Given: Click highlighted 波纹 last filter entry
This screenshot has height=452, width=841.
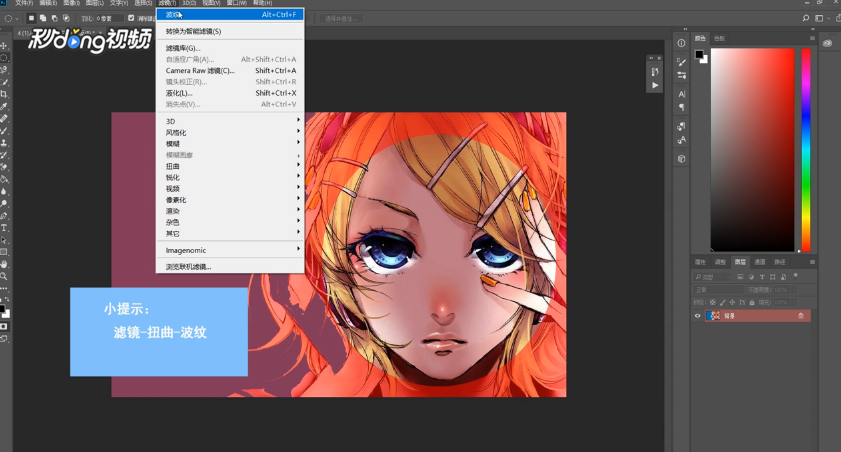Looking at the screenshot, I should point(230,14).
